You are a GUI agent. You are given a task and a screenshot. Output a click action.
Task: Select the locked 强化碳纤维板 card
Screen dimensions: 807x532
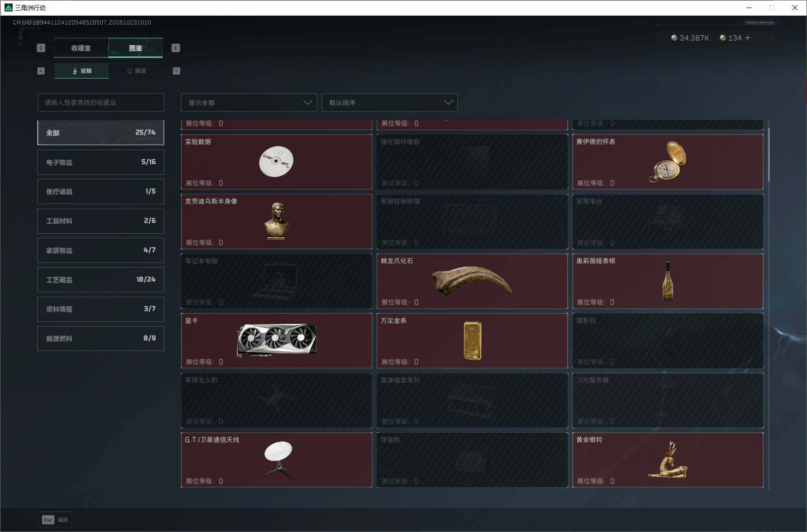point(472,162)
